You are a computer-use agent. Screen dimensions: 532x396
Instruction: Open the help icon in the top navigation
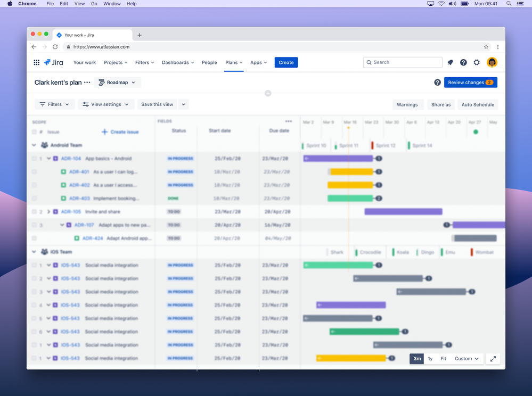coord(463,62)
